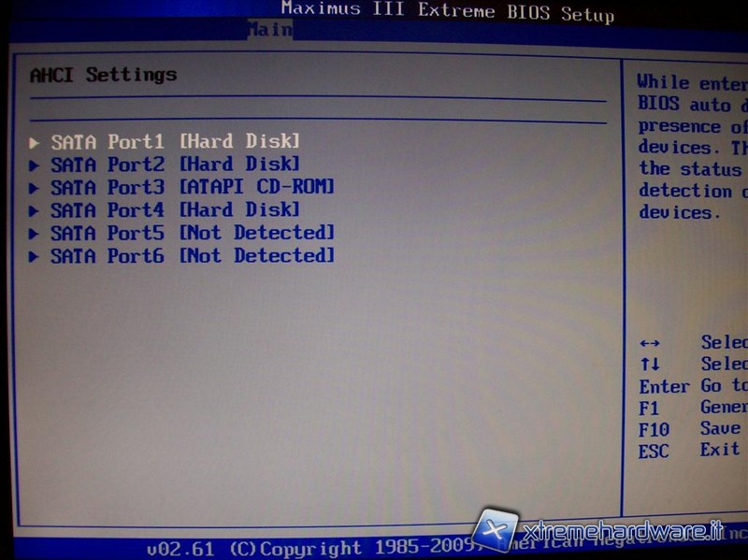Click the left-right arrows key icon

point(650,343)
